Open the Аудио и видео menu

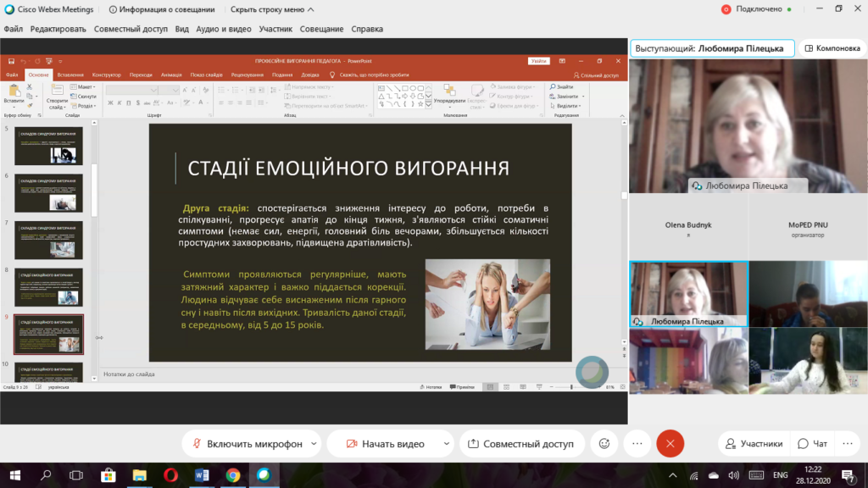(x=224, y=29)
